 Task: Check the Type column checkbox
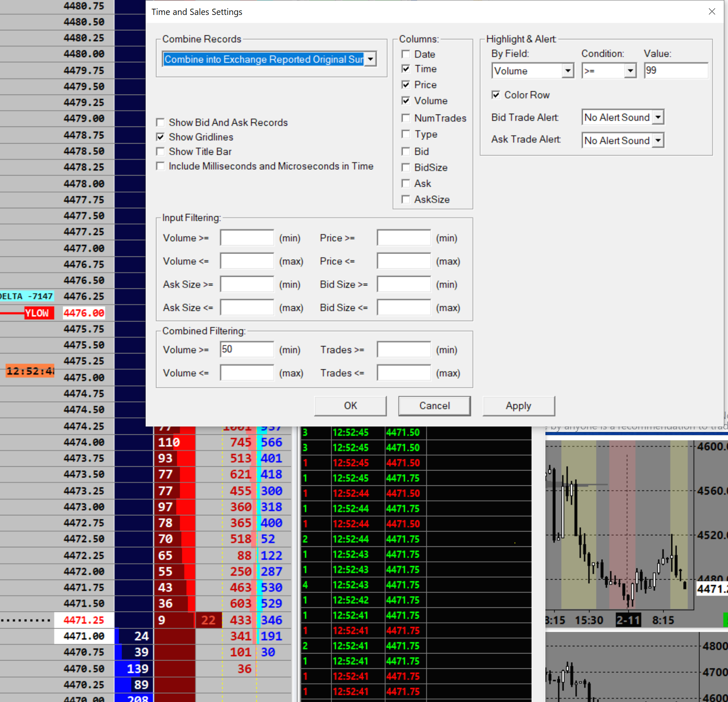tap(406, 134)
